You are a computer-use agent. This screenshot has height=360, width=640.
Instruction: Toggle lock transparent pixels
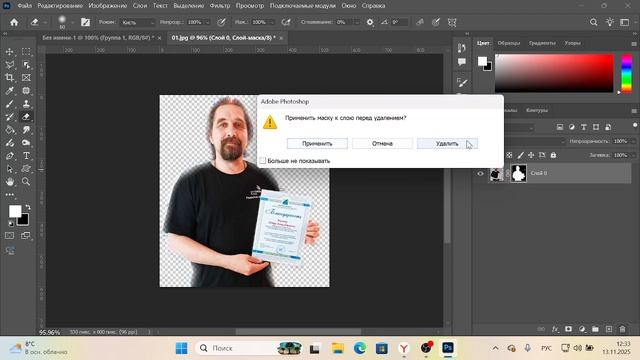coord(509,155)
